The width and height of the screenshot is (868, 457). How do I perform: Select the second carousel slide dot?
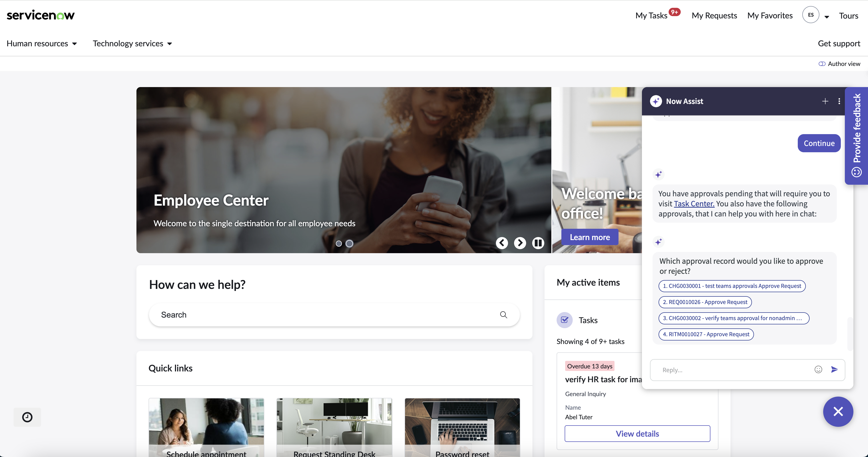click(x=349, y=243)
